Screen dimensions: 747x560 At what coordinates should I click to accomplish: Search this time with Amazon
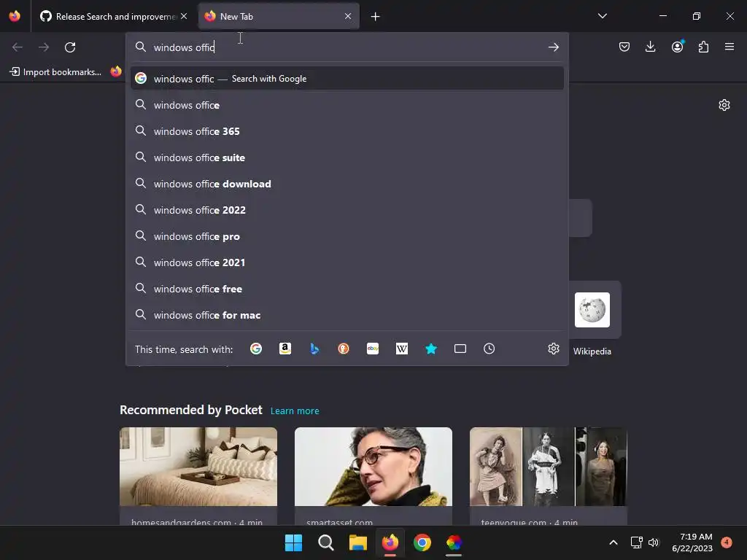point(285,349)
